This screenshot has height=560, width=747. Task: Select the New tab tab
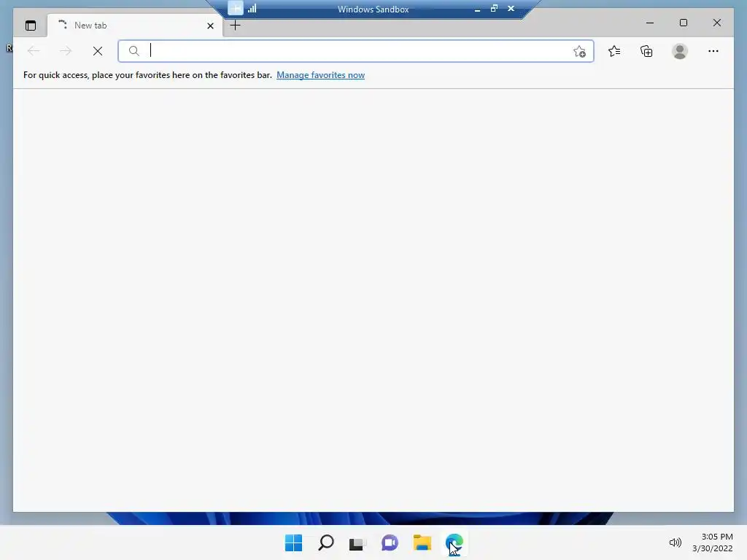coord(135,26)
